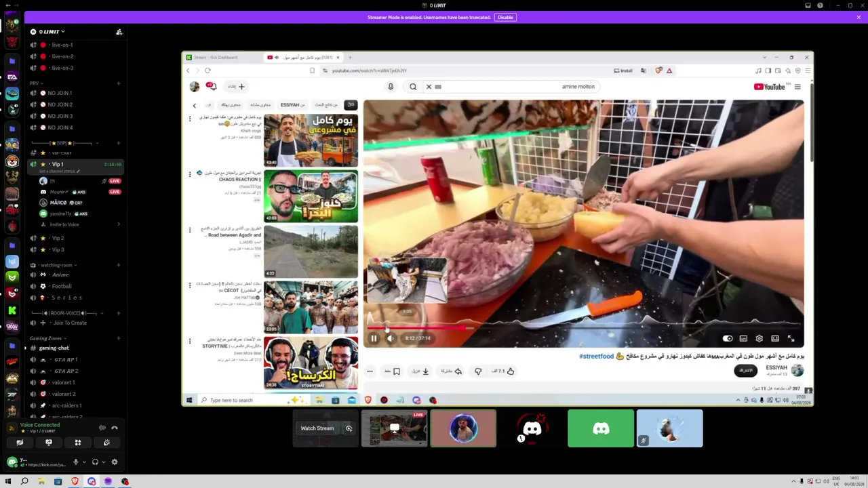Collapse the ROOM-VOICE category

pyautogui.click(x=66, y=313)
